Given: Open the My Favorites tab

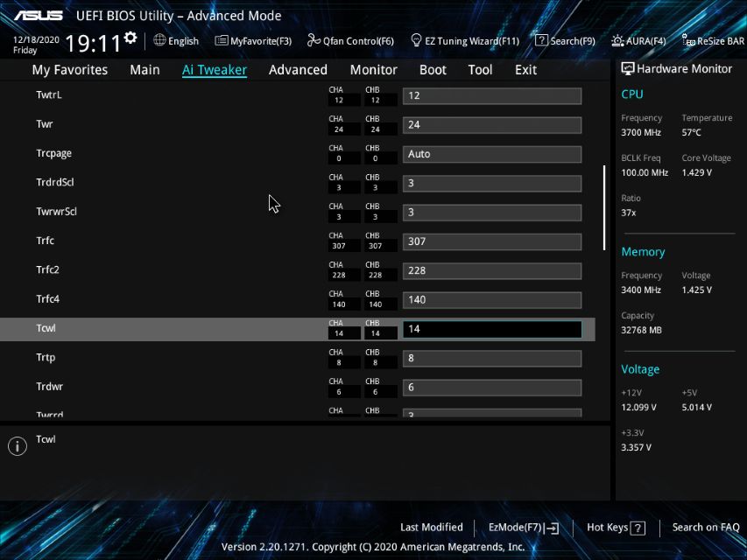Looking at the screenshot, I should tap(69, 69).
